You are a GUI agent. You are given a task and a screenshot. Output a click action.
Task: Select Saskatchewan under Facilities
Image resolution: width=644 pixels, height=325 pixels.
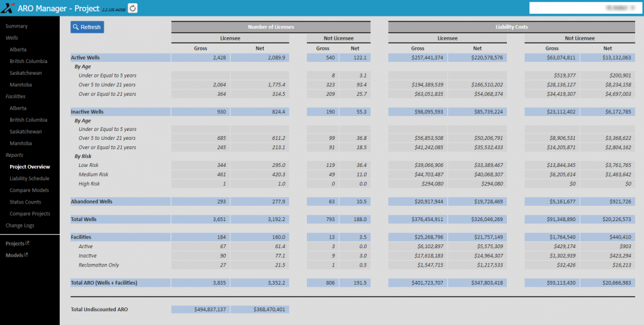pos(25,132)
